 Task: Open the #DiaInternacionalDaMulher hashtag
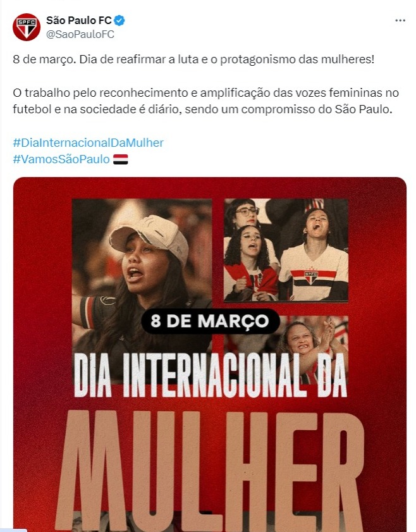[x=88, y=142]
